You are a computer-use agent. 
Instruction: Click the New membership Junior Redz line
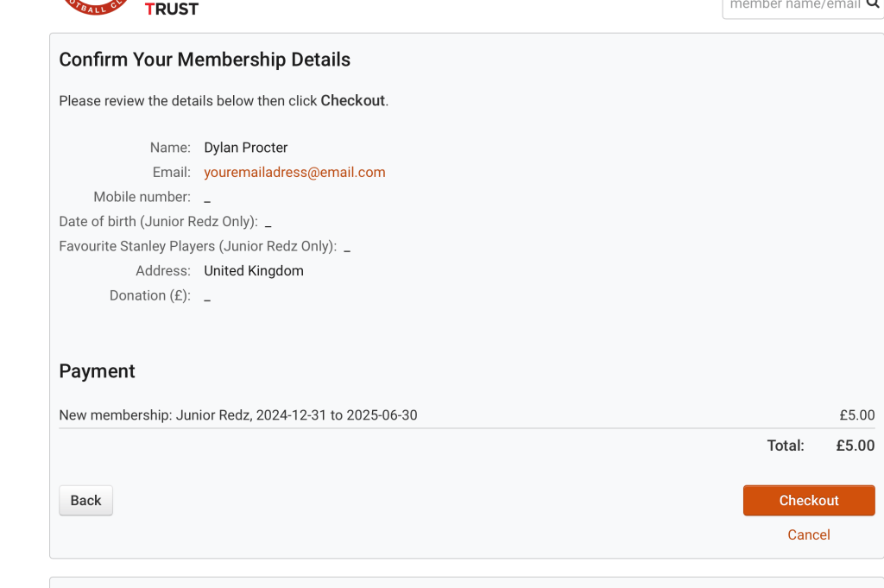pyautogui.click(x=238, y=415)
